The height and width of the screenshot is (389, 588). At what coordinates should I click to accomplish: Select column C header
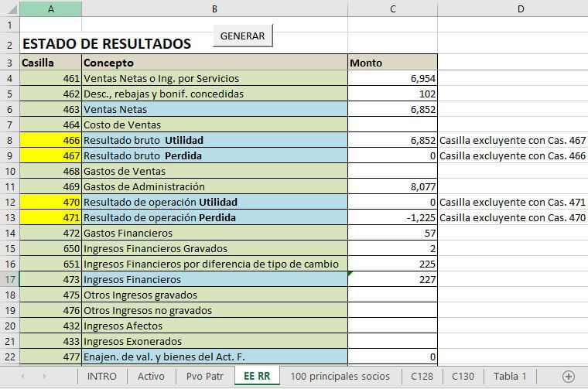pyautogui.click(x=392, y=9)
